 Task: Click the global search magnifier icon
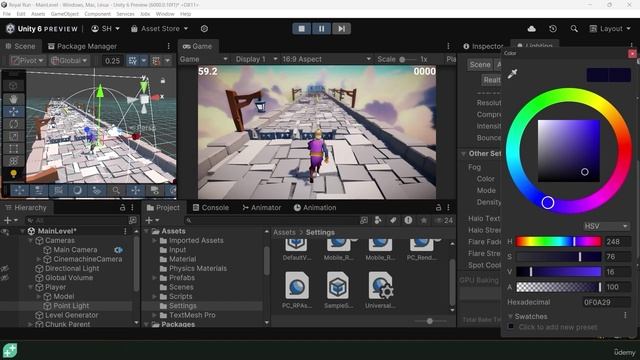574,29
